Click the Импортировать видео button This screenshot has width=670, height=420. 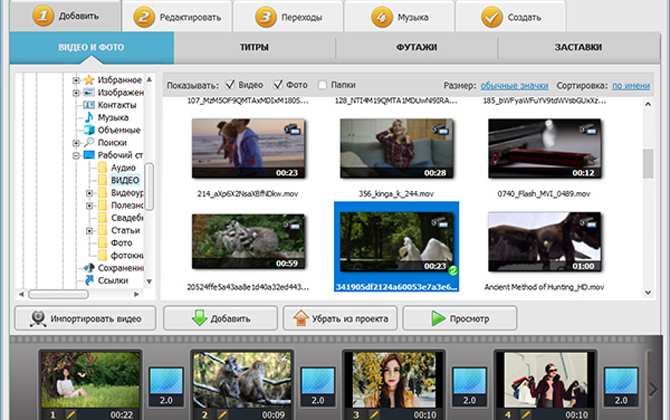(85, 319)
